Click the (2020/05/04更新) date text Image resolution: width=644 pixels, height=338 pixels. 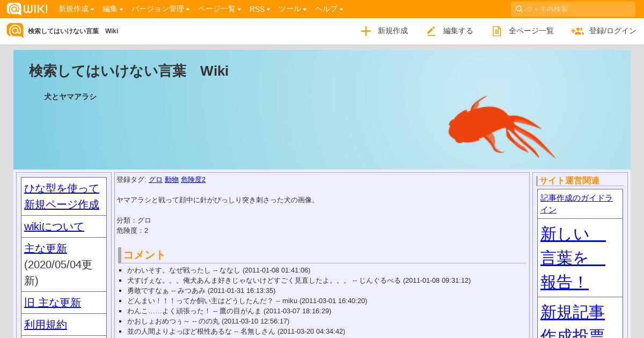(x=58, y=273)
